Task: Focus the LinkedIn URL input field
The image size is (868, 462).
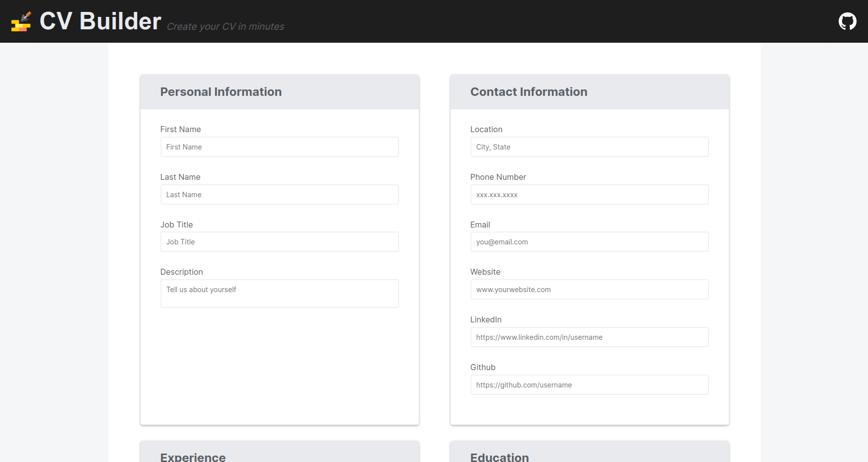Action: point(589,337)
